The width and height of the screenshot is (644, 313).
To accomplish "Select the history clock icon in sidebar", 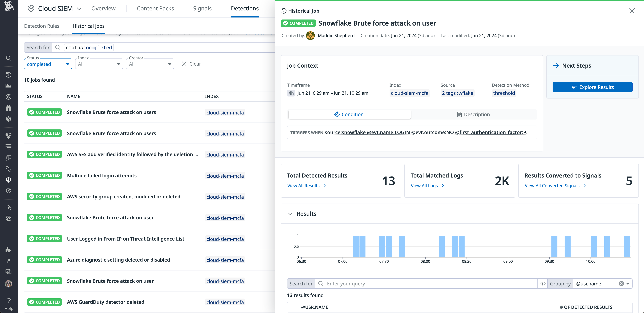I will click(9, 75).
